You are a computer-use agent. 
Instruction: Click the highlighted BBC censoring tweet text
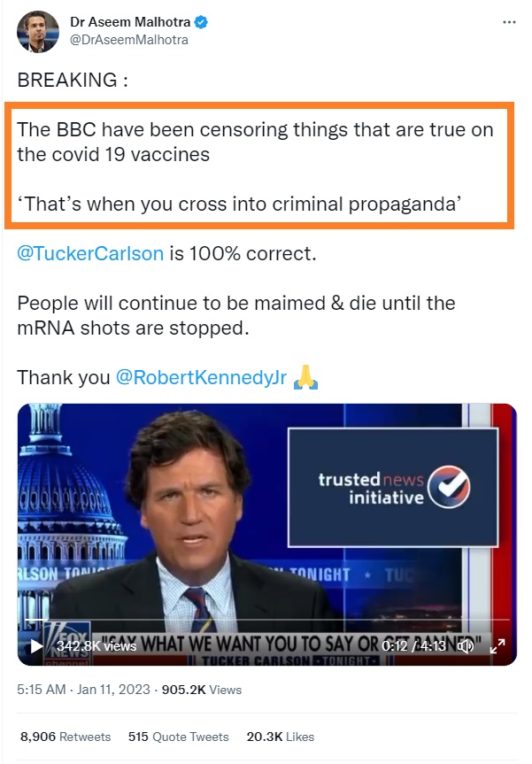[x=258, y=166]
